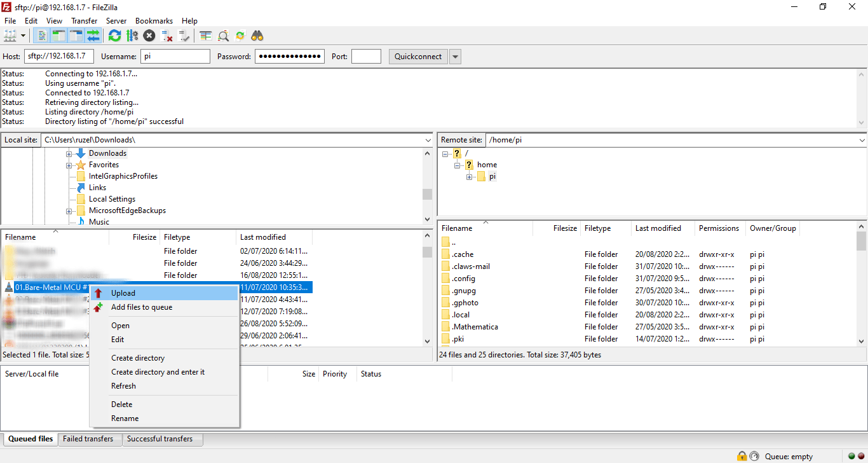Enable directory comparison

point(223,36)
